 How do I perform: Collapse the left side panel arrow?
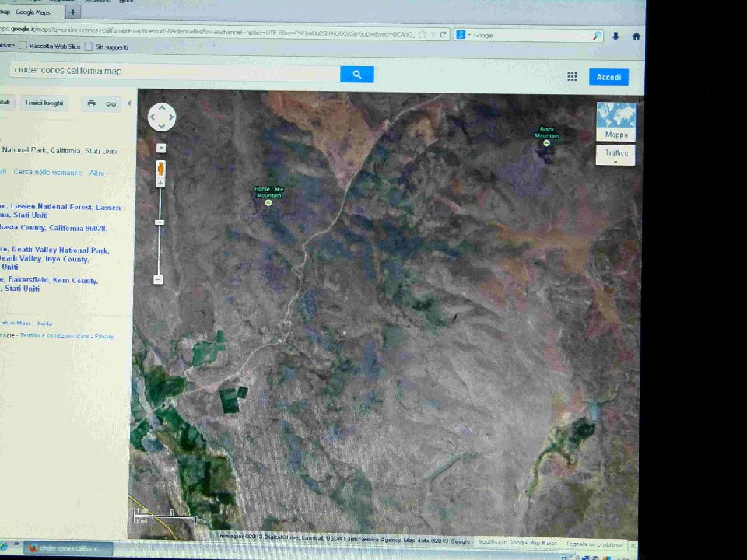(129, 103)
